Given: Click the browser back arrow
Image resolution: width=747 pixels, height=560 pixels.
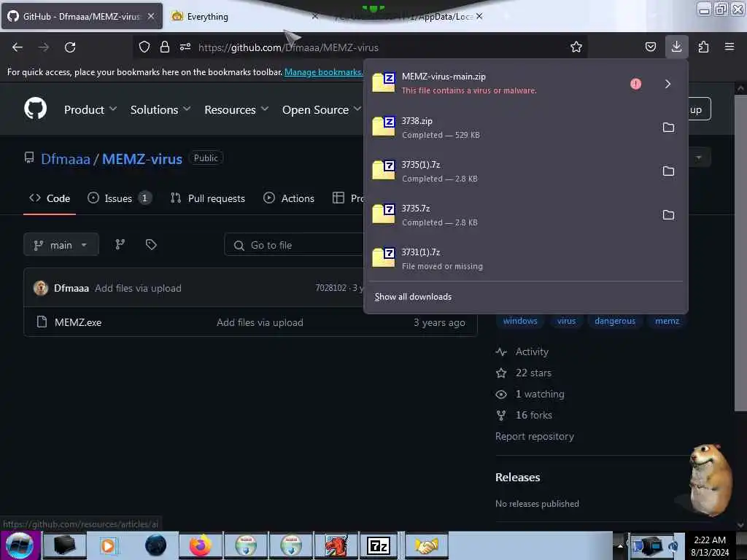Looking at the screenshot, I should (x=18, y=47).
